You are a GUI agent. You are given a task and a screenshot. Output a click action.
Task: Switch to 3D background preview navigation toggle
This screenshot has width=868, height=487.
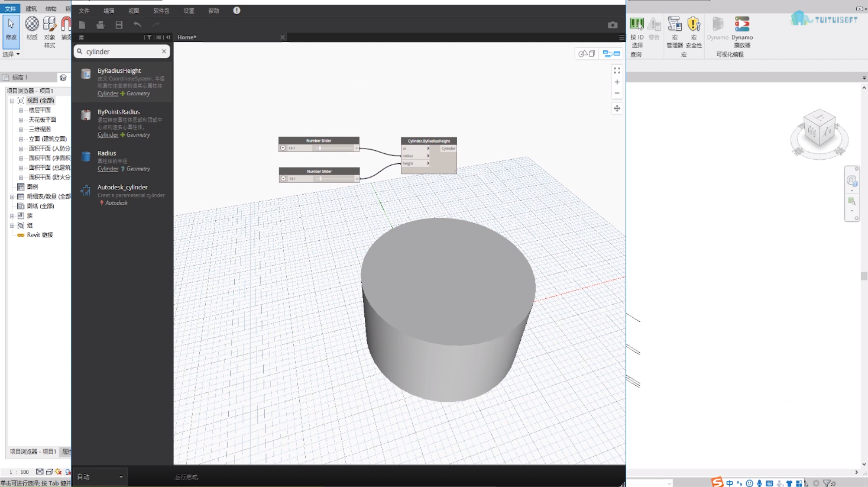pyautogui.click(x=587, y=54)
